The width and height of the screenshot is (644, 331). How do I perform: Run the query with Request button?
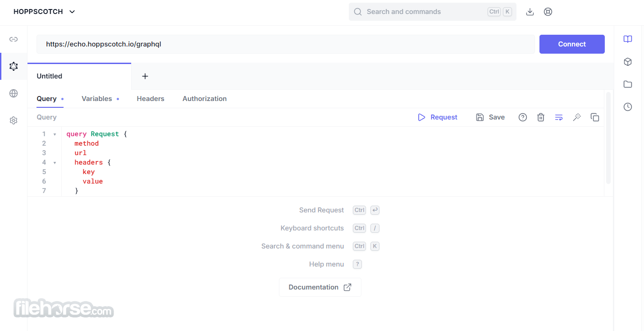pos(438,117)
